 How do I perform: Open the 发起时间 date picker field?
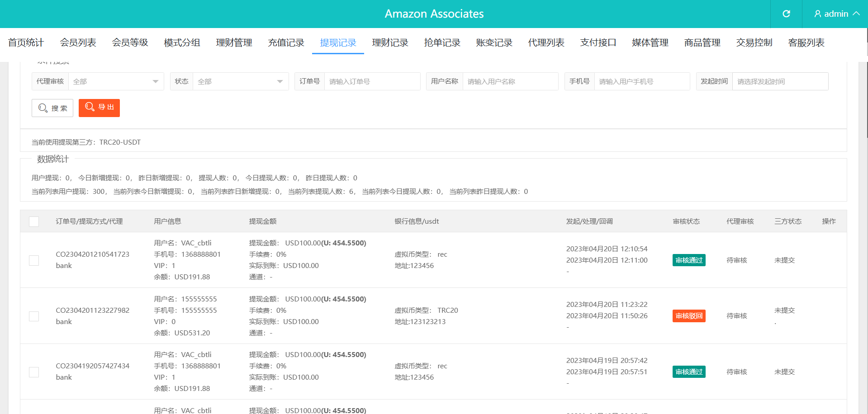pos(780,81)
